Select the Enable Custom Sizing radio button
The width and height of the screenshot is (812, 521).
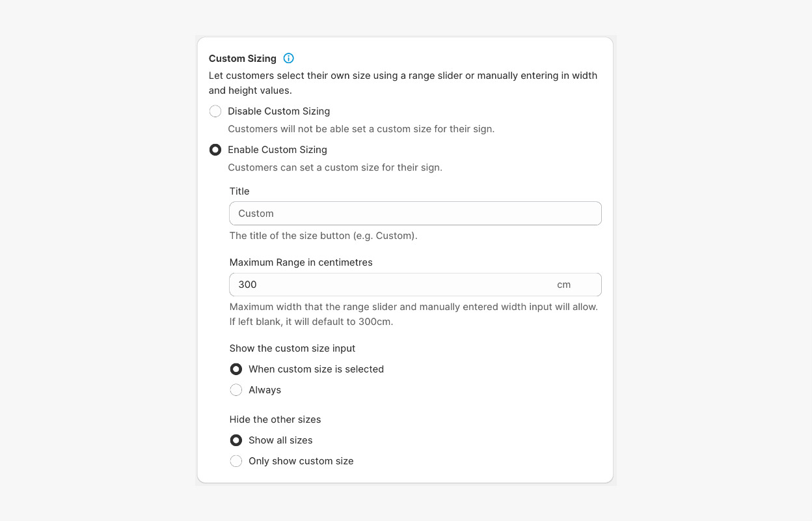(x=215, y=150)
